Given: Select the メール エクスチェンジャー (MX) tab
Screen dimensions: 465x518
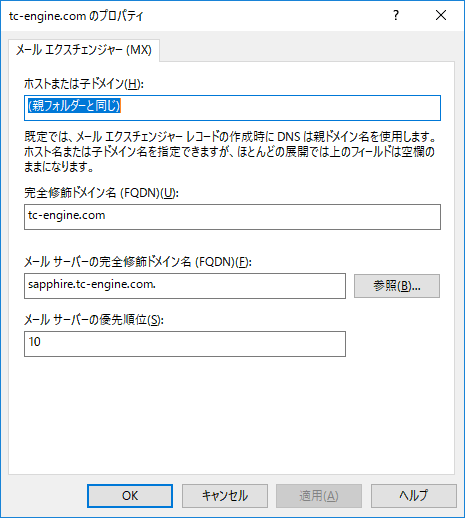Looking at the screenshot, I should point(84,50).
